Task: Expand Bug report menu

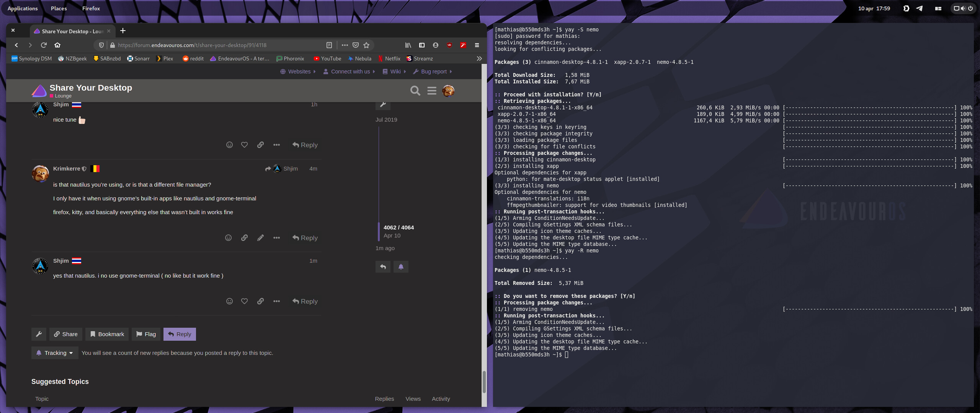Action: coord(433,72)
